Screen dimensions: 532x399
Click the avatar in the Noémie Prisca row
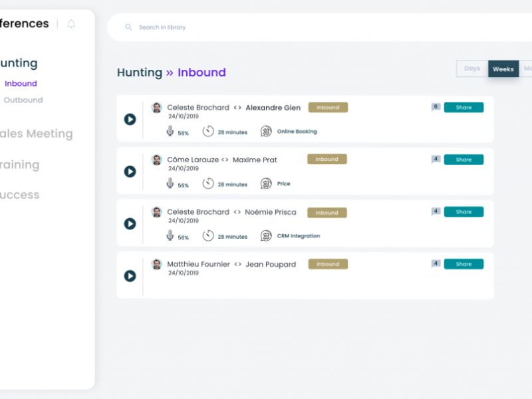[156, 212]
